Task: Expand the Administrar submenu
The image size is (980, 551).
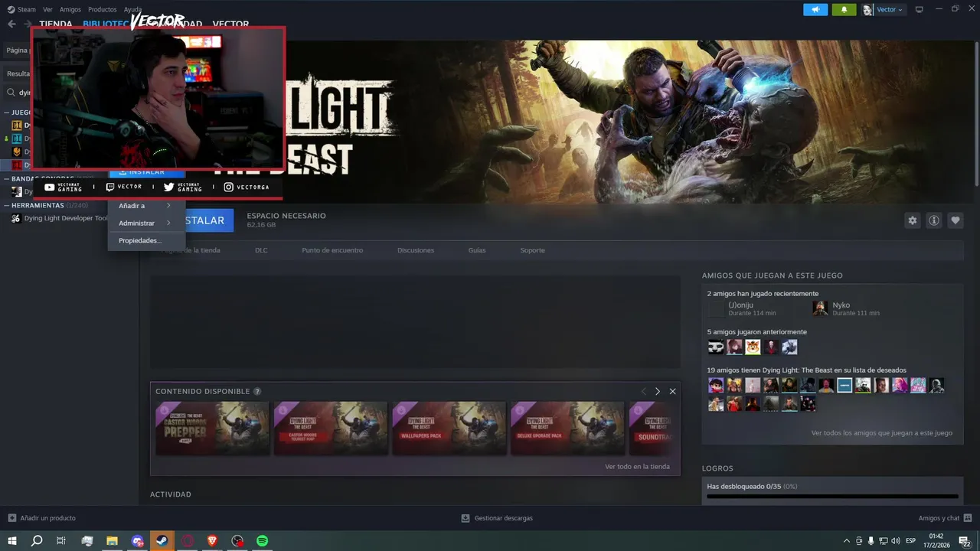Action: pyautogui.click(x=146, y=223)
